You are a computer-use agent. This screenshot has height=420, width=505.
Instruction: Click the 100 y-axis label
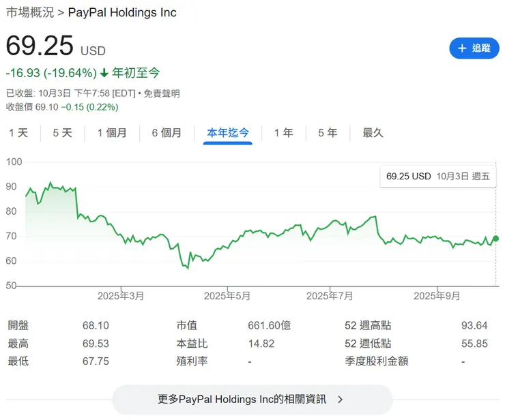(x=14, y=162)
